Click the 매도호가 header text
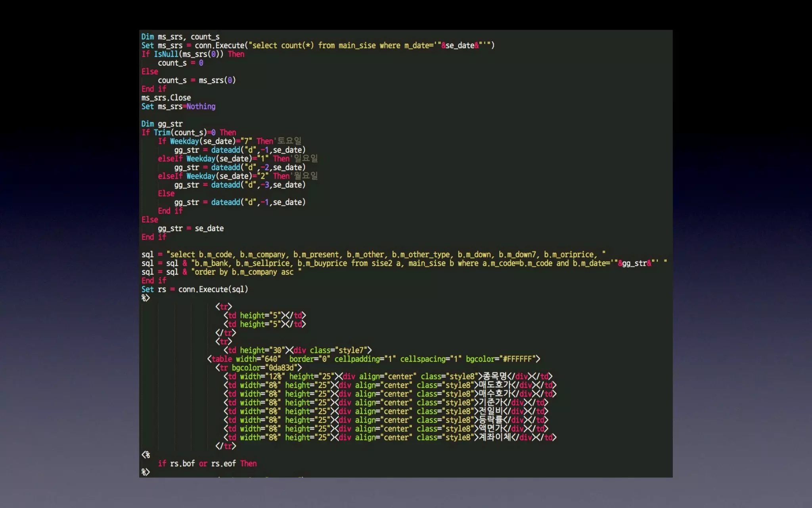This screenshot has height=508, width=812. click(x=495, y=385)
